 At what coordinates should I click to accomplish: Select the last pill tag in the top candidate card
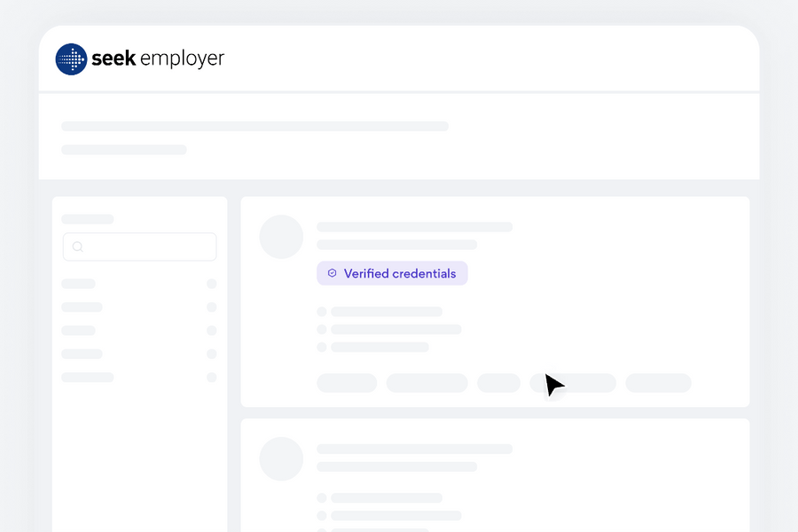point(658,383)
